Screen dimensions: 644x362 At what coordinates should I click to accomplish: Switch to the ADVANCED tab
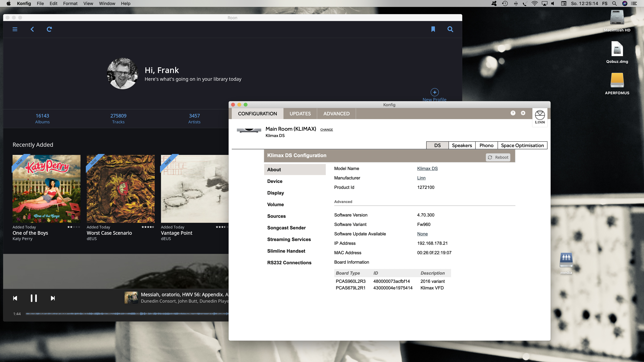(336, 114)
